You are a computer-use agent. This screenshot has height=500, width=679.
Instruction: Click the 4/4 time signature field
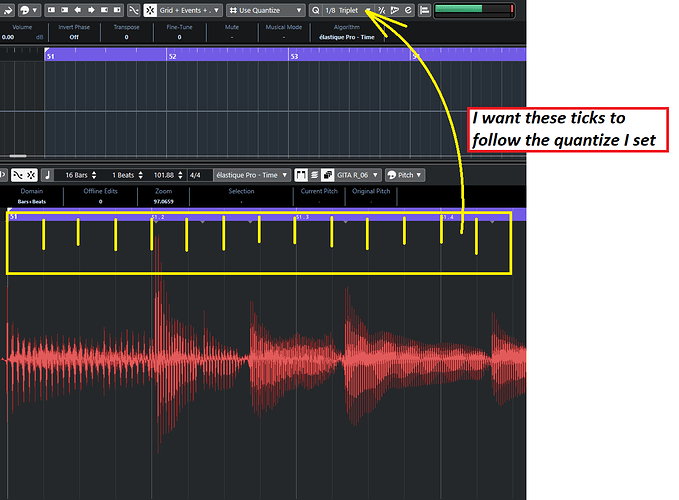(x=195, y=175)
